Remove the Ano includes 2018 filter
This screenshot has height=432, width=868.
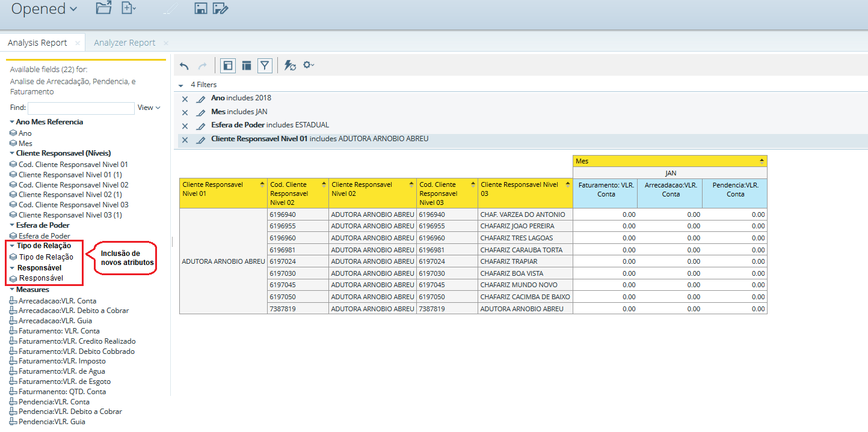tap(185, 99)
